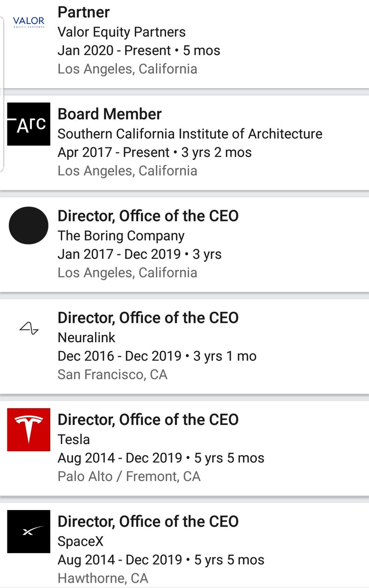
Task: Open The Boring Company black circle logo
Action: pos(28,225)
